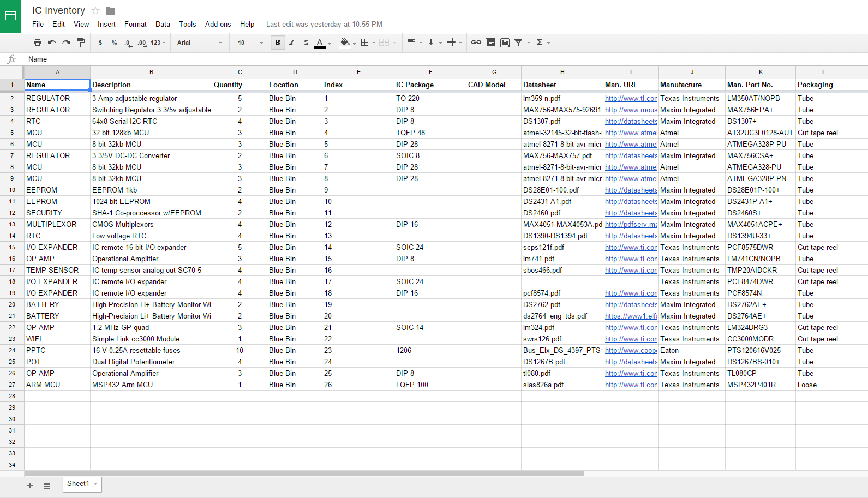This screenshot has width=868, height=498.
Task: Open the Insert menu
Action: tap(106, 24)
